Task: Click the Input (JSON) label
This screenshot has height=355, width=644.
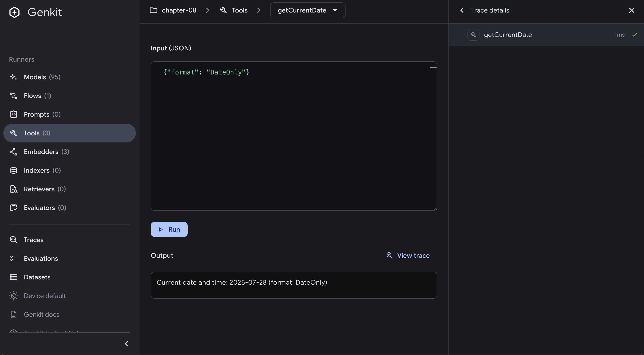Action: pyautogui.click(x=171, y=48)
